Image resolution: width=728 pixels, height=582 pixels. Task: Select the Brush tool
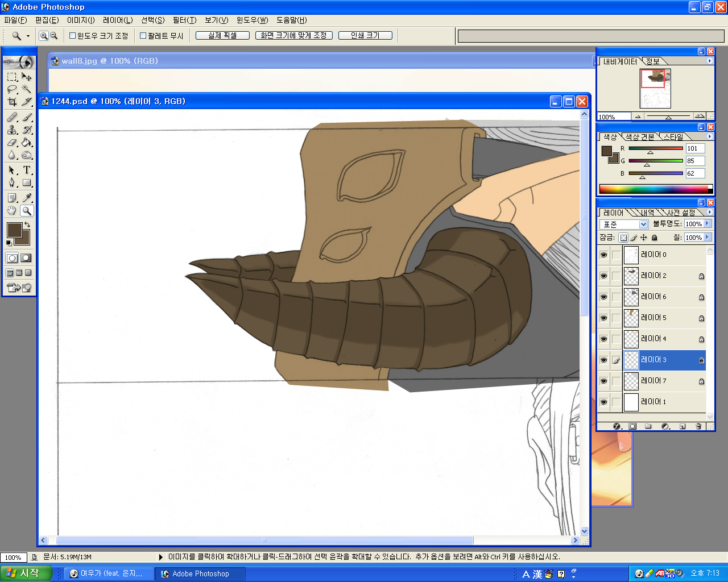[27, 117]
